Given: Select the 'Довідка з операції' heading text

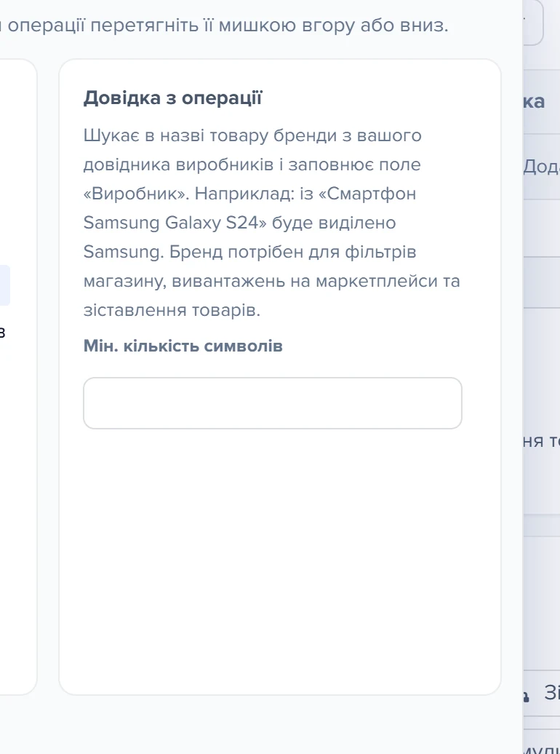Looking at the screenshot, I should point(173,98).
